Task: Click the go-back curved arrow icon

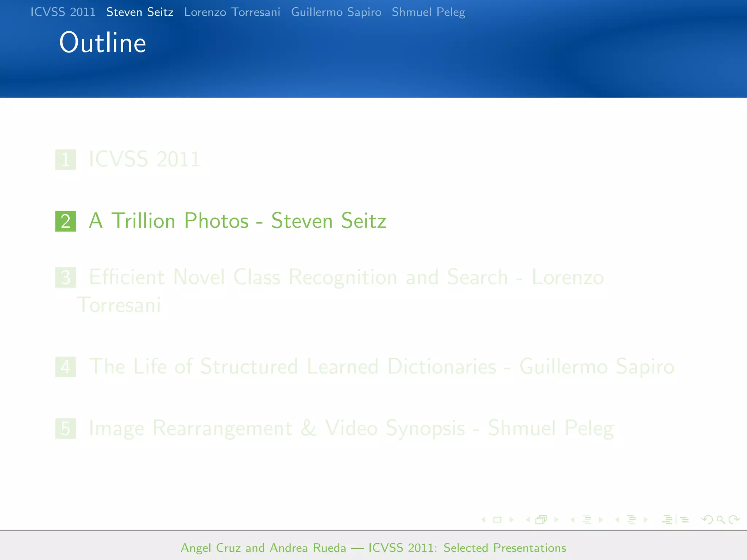Action: point(707,520)
